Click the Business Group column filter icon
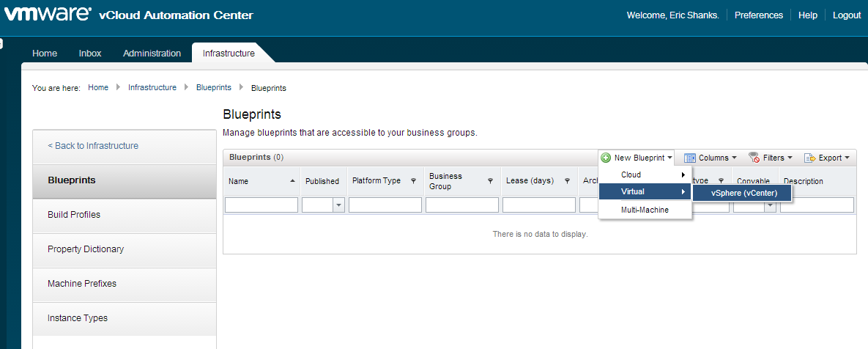Image resolution: width=868 pixels, height=349 pixels. (490, 181)
